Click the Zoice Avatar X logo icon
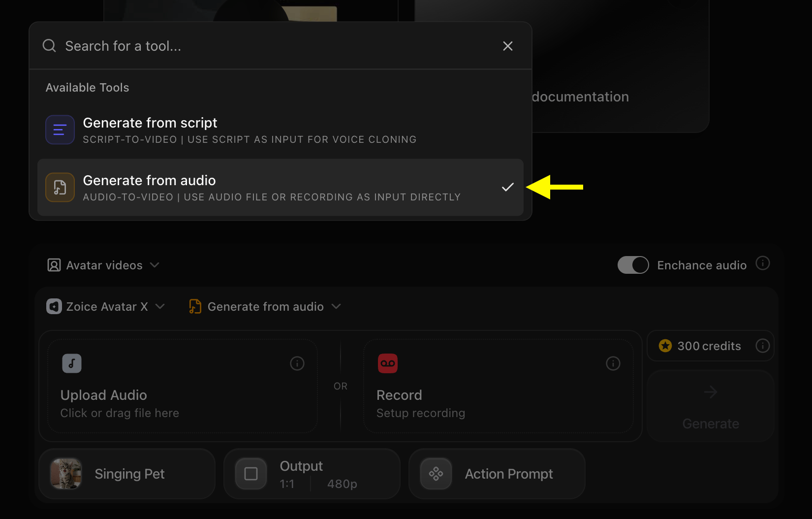Image resolution: width=812 pixels, height=519 pixels. [x=54, y=306]
